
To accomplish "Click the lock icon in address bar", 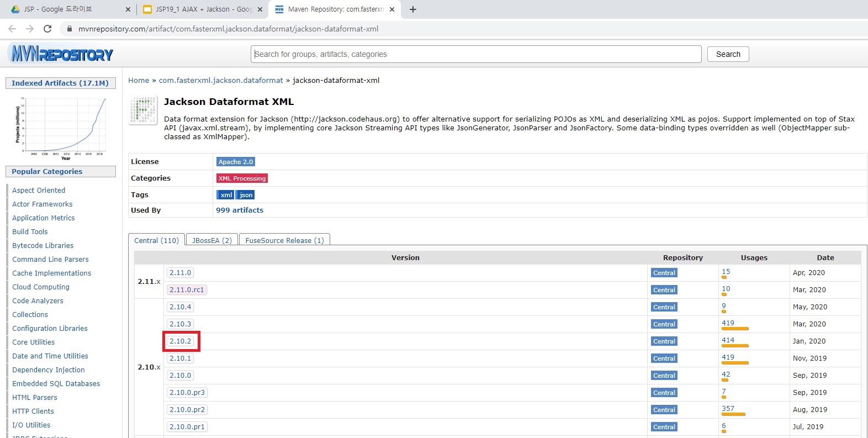I will [x=70, y=29].
